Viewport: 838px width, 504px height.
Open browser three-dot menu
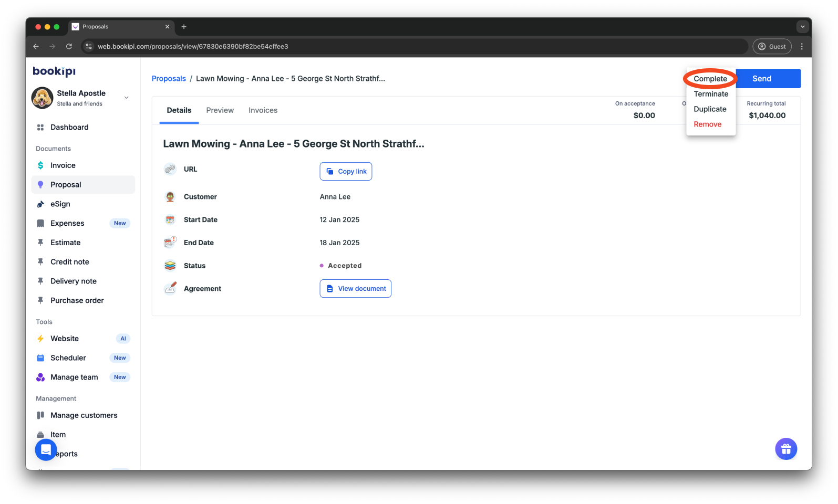[x=802, y=46]
